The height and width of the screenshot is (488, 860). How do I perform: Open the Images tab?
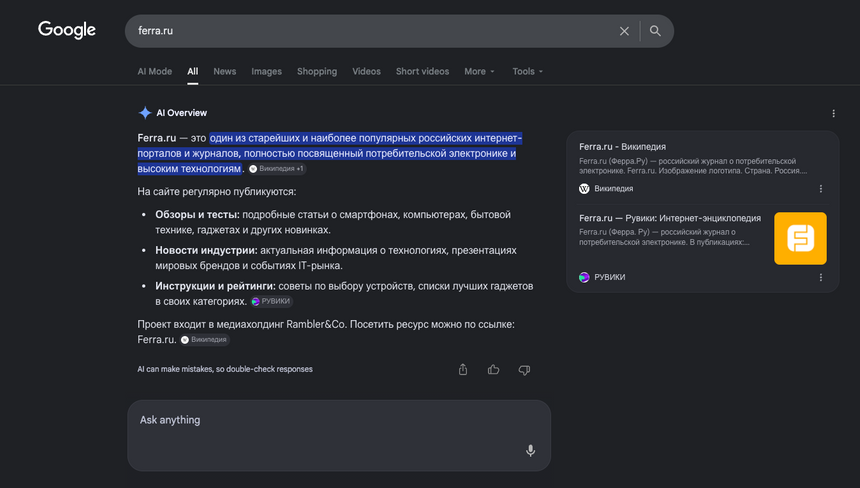[x=267, y=71]
